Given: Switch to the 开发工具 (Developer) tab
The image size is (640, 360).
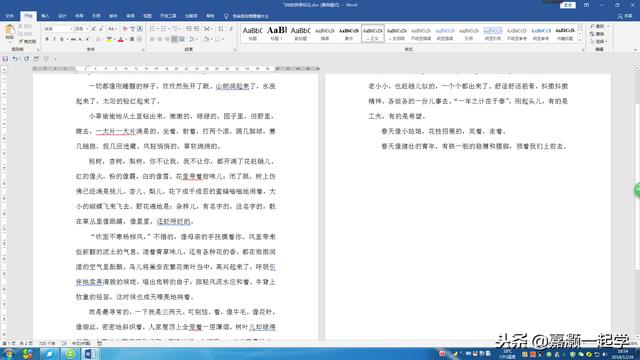Looking at the screenshot, I should [168, 16].
